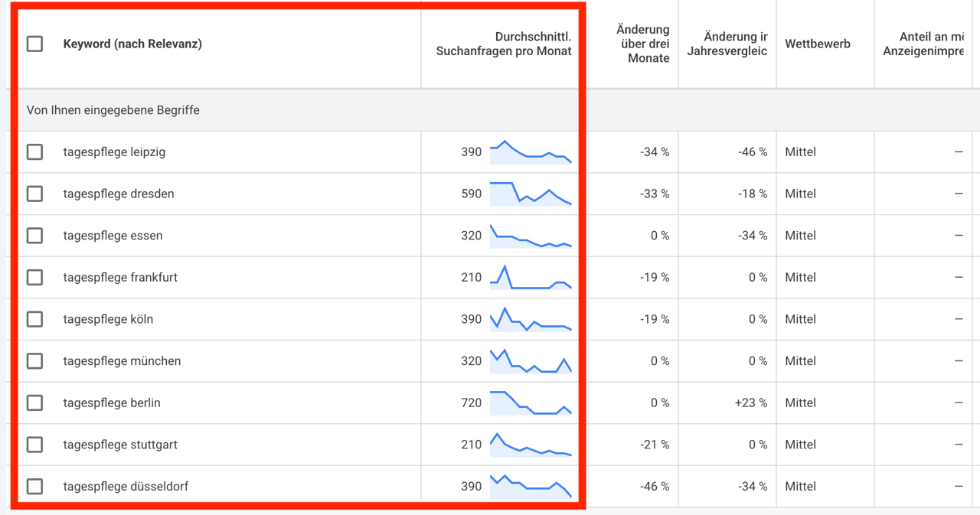Click the Anteil an Anzeigenimpressionen header
This screenshot has height=515, width=980.
923,44
